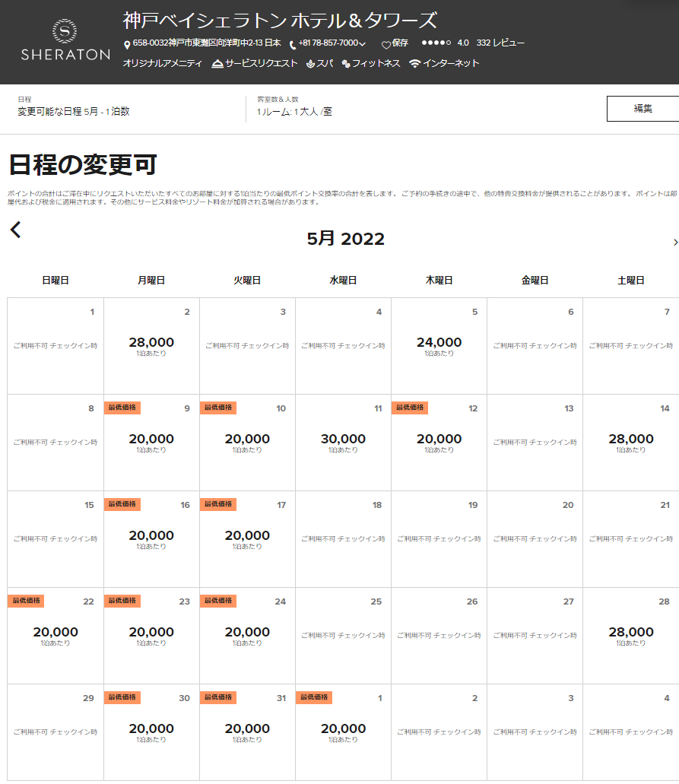The height and width of the screenshot is (784, 679).
Task: Click the map pin address icon
Action: 127,44
